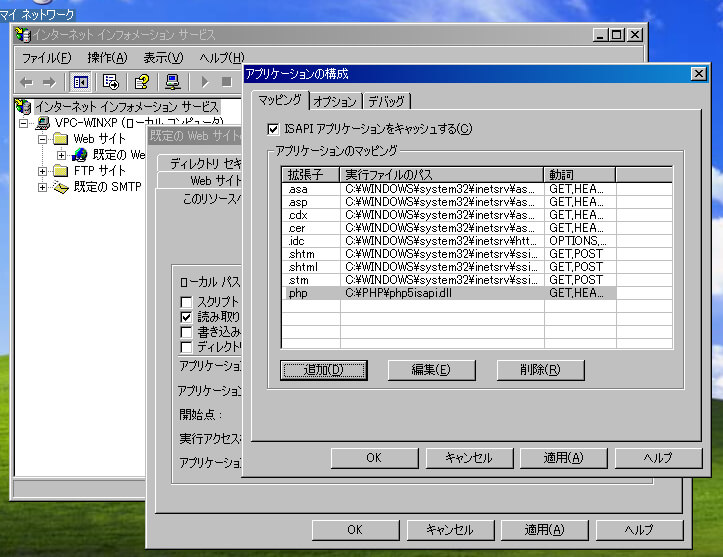The width and height of the screenshot is (723, 557).
Task: Click the Forward arrow in the toolbar
Action: pos(49,82)
